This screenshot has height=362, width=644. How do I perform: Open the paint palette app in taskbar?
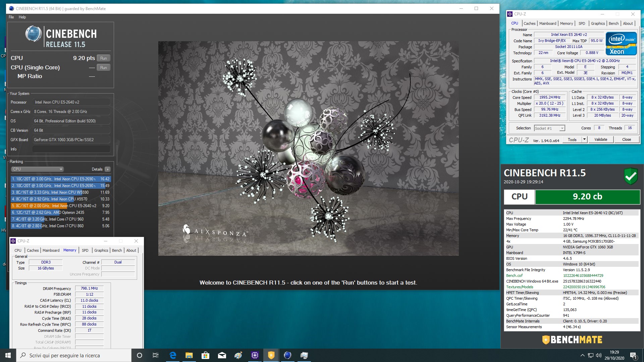238,355
